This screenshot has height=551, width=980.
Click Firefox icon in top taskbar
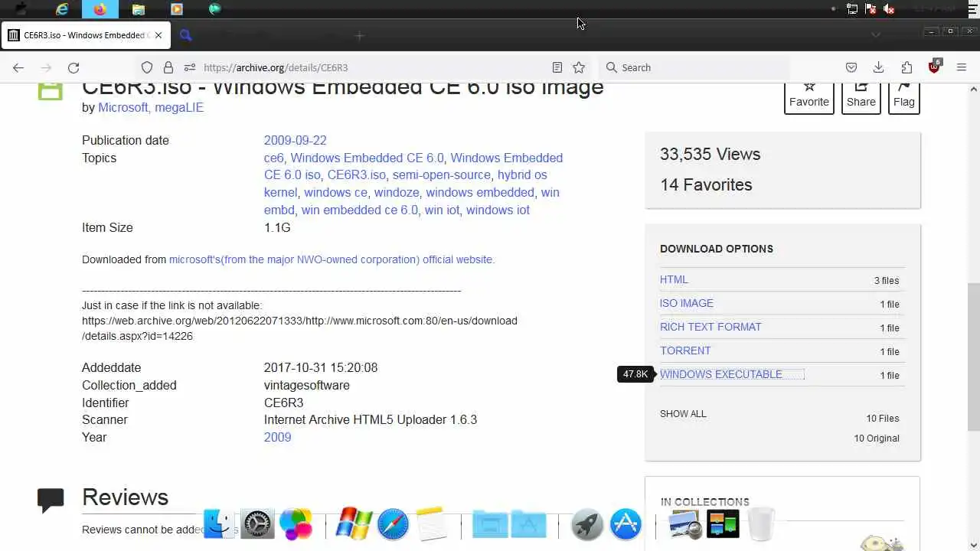click(x=100, y=9)
